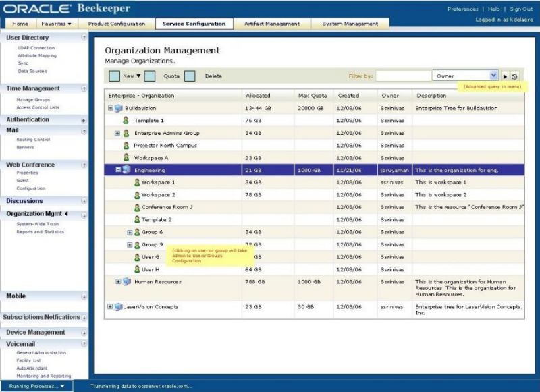Open Routing Control under Mail
The image size is (540, 392).
(33, 140)
